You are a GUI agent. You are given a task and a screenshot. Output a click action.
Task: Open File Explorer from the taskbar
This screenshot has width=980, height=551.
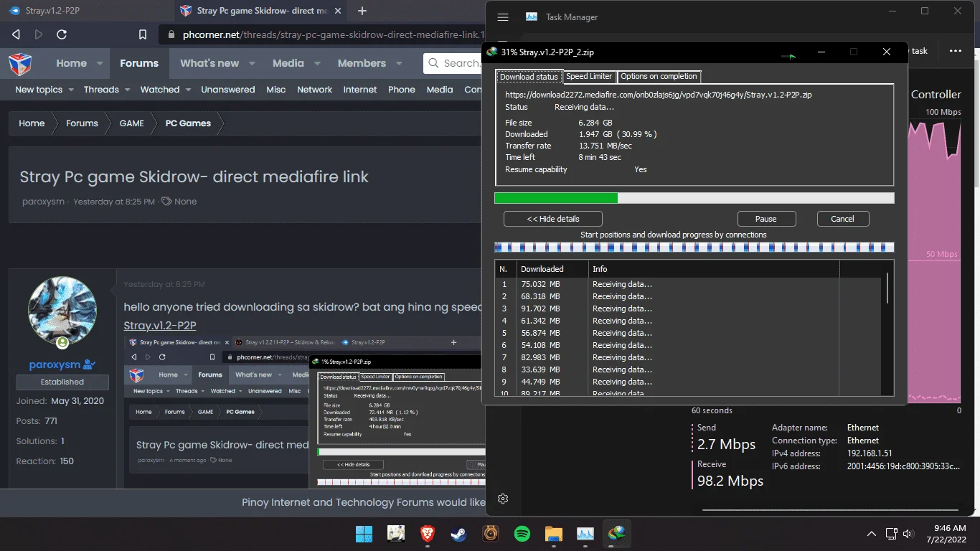(x=553, y=534)
